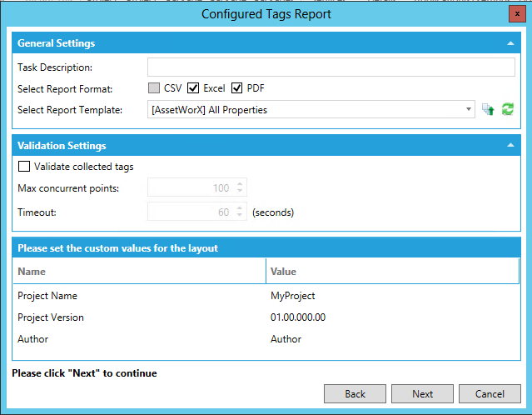Select the Project Version value 01.00.000.00
Image resolution: width=532 pixels, height=415 pixels.
pos(298,317)
